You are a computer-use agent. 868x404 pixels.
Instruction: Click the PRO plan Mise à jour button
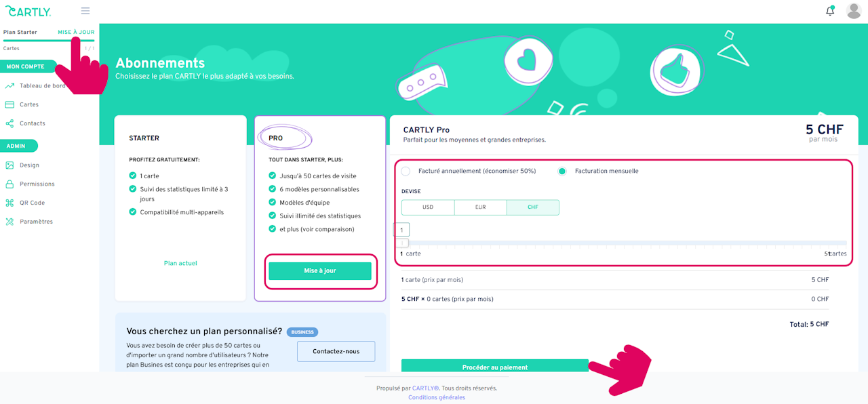[320, 271]
